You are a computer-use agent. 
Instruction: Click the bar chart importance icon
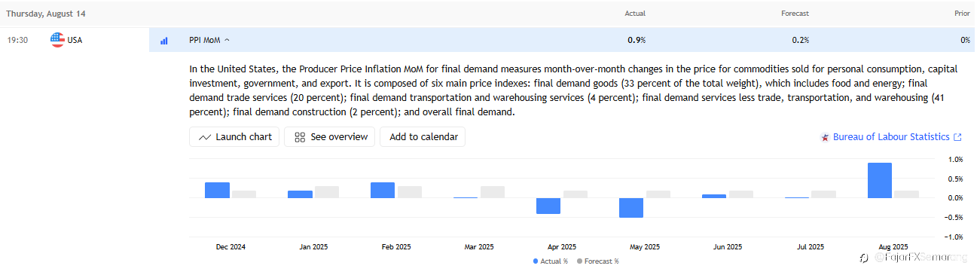coord(164,41)
